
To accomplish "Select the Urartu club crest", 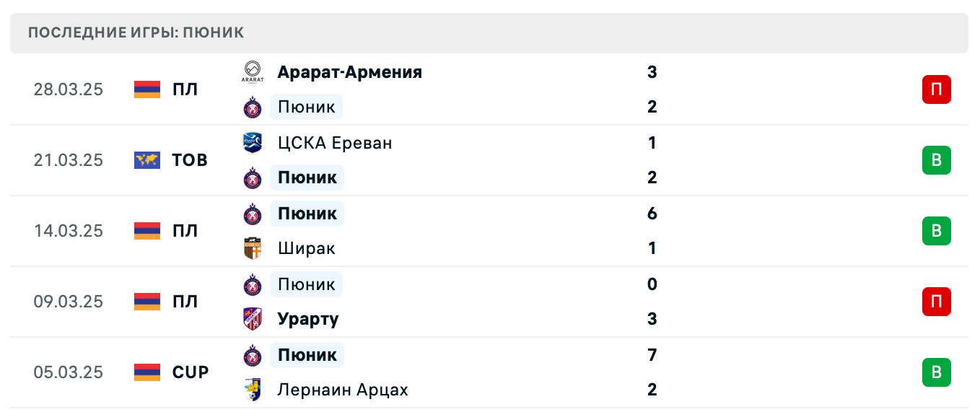I will click(x=253, y=319).
